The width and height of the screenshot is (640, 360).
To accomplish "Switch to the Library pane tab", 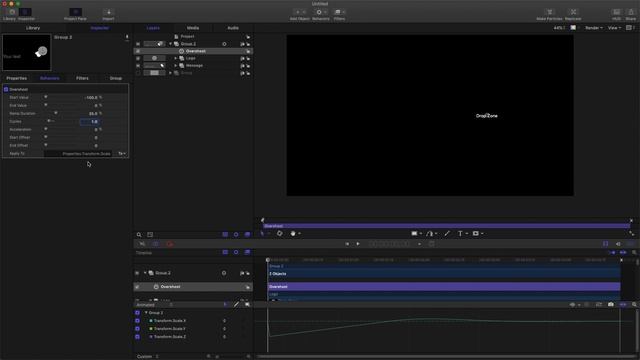I will tap(33, 28).
